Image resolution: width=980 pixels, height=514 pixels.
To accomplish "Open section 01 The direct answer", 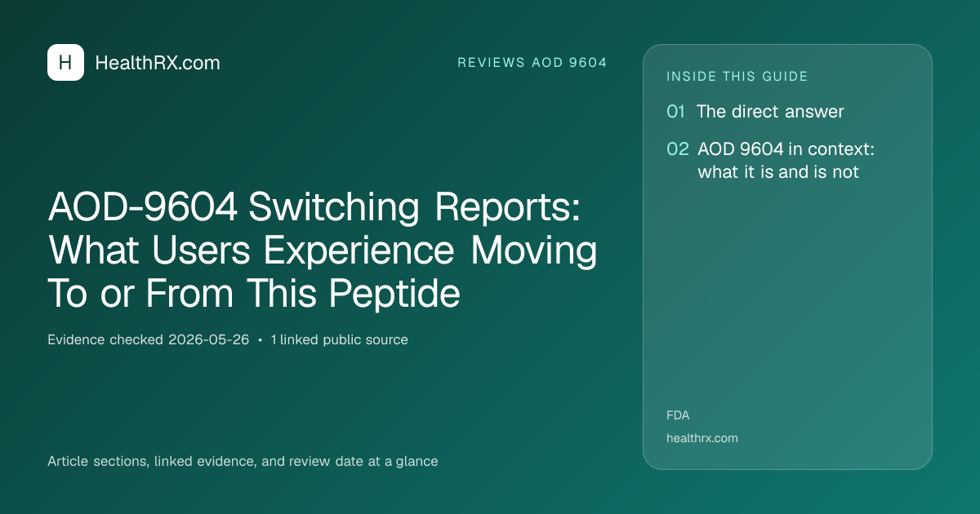I will pos(755,112).
